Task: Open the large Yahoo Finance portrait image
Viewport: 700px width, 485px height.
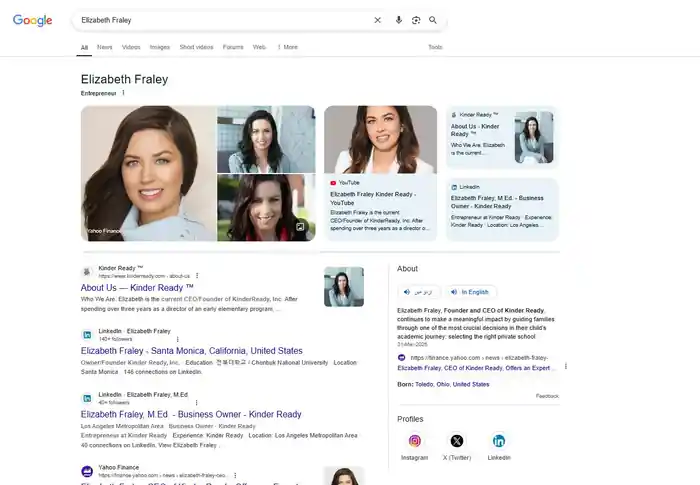Action: (149, 173)
